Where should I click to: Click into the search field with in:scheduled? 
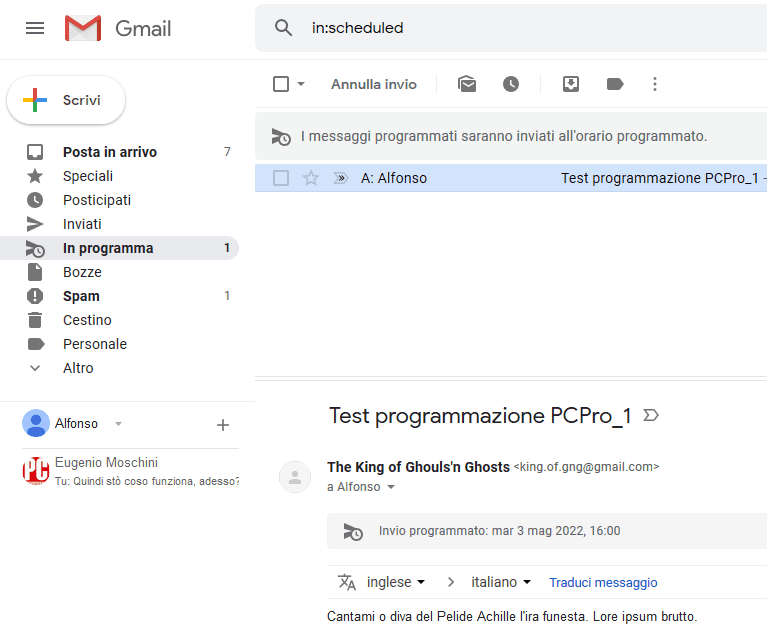point(500,28)
